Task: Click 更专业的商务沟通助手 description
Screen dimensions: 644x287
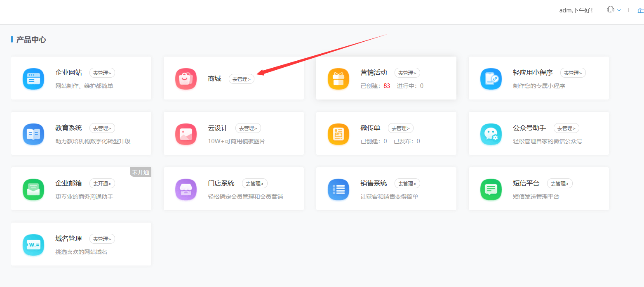Action: [84, 197]
